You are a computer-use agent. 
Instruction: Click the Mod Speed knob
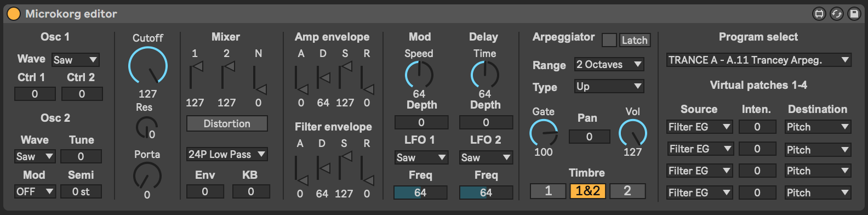point(419,74)
